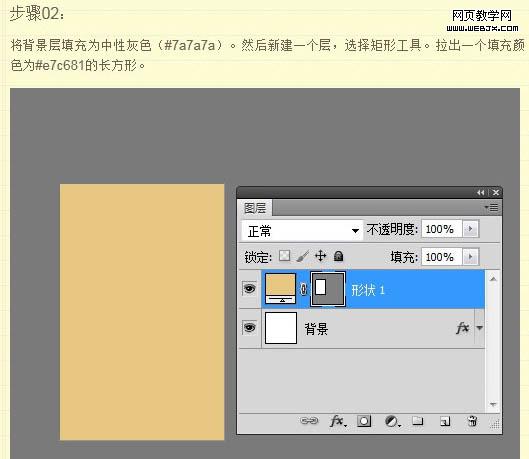Viewport: 529px width, 459px height.
Task: Open the 正常 blend mode dropdown
Action: 302,231
